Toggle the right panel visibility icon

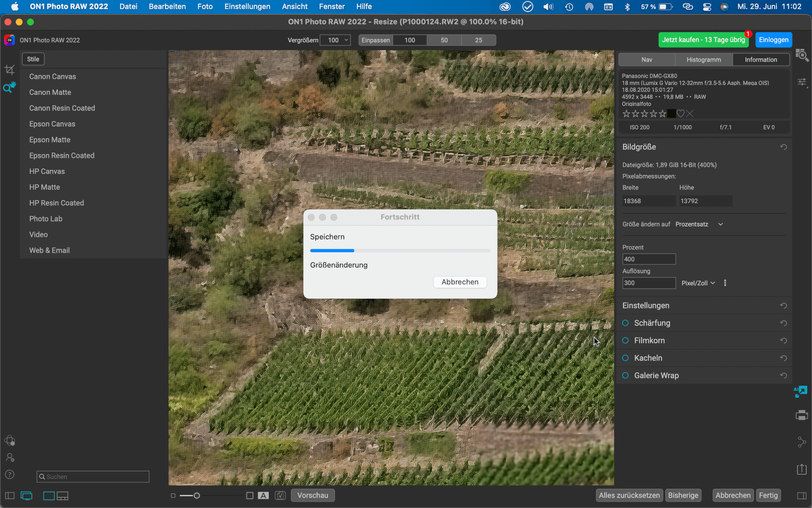coord(801,496)
